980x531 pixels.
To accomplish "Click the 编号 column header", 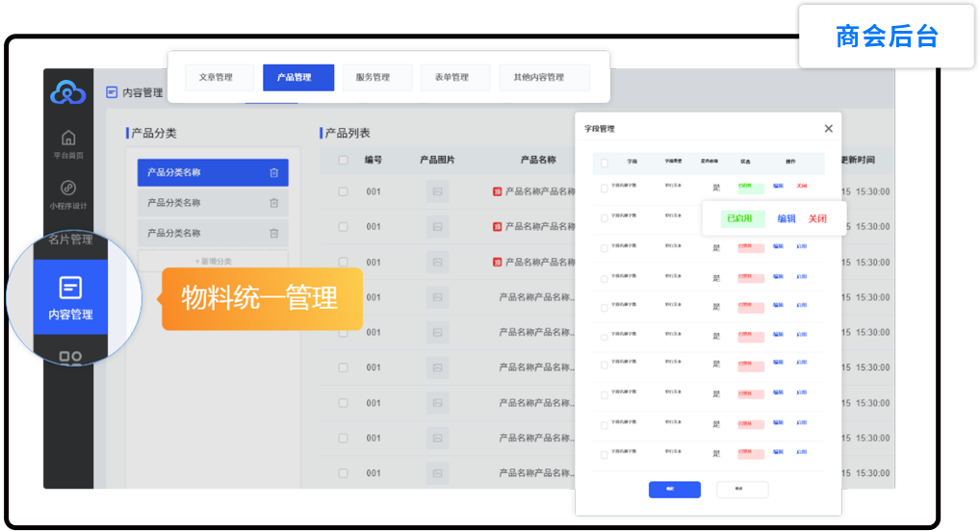I will click(374, 160).
